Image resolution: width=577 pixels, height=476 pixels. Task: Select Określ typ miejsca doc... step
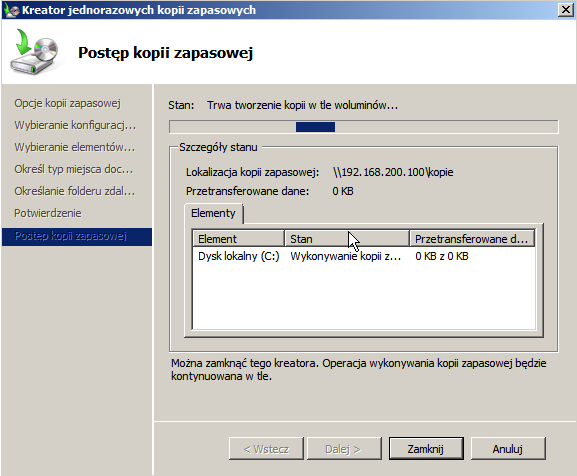tap(74, 169)
